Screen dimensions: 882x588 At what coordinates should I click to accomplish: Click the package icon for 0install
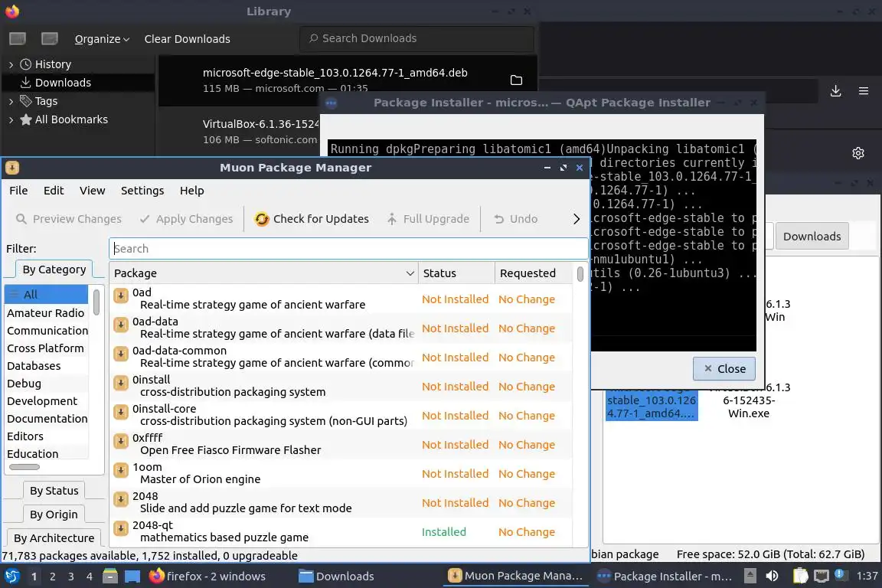[x=121, y=383]
